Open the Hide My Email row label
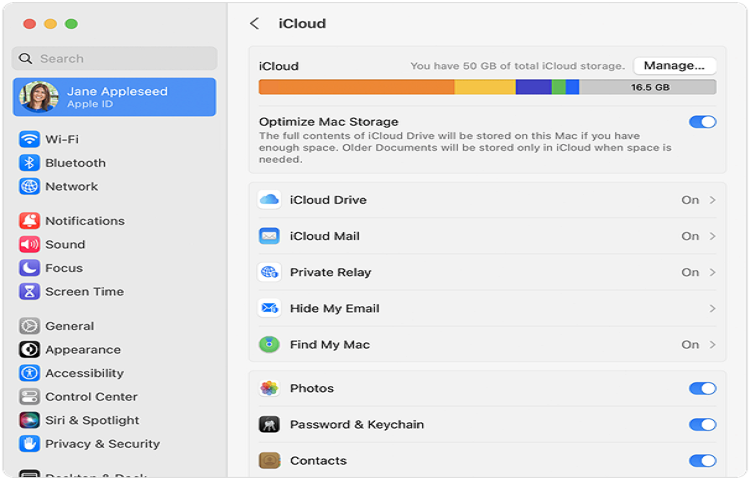 coord(335,309)
